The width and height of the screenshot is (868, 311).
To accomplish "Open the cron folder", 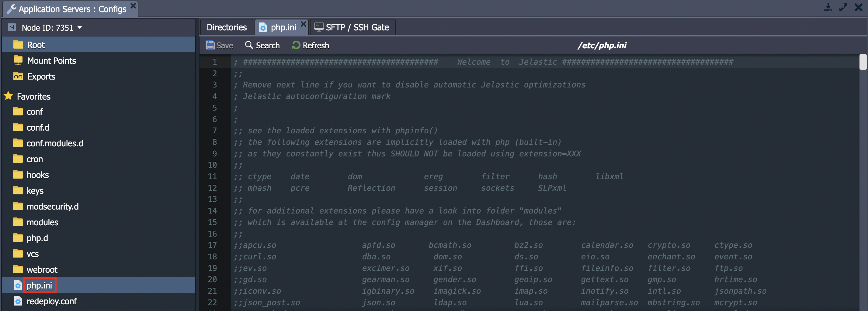I will pyautogui.click(x=35, y=159).
